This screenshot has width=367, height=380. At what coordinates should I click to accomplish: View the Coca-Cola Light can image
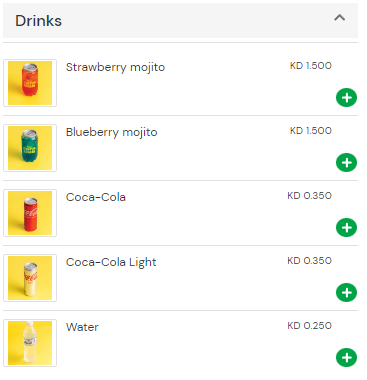30,278
